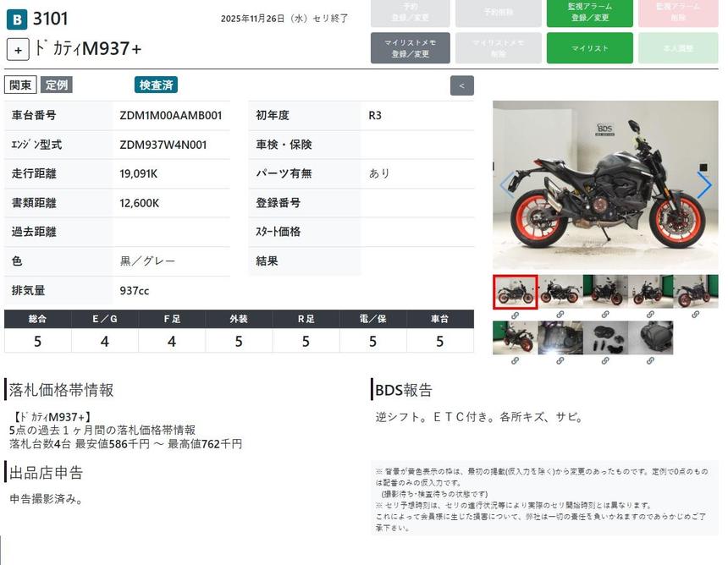The image size is (728, 565).
Task: Select the 関東 tag
Action: (20, 85)
